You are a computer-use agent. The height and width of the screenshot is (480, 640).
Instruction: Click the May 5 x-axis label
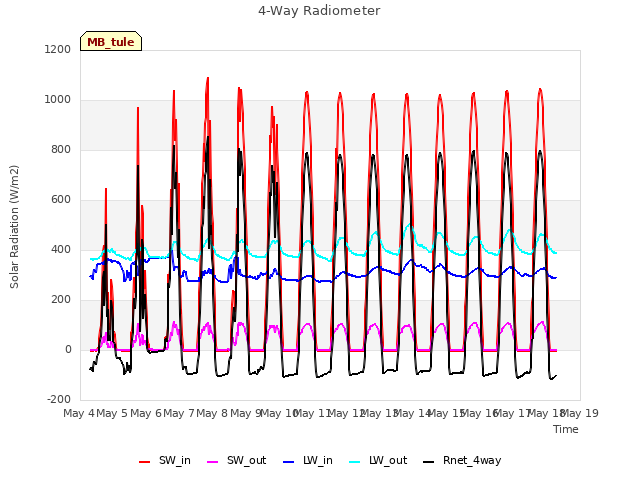coord(112,413)
